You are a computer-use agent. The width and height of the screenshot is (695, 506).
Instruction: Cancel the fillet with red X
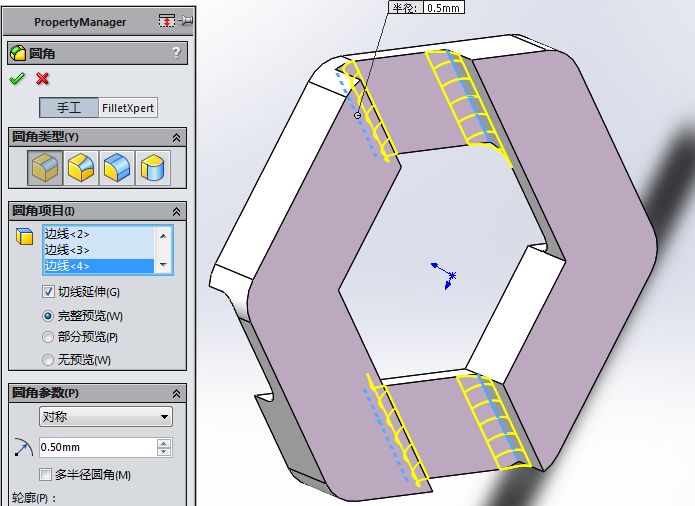pos(43,79)
